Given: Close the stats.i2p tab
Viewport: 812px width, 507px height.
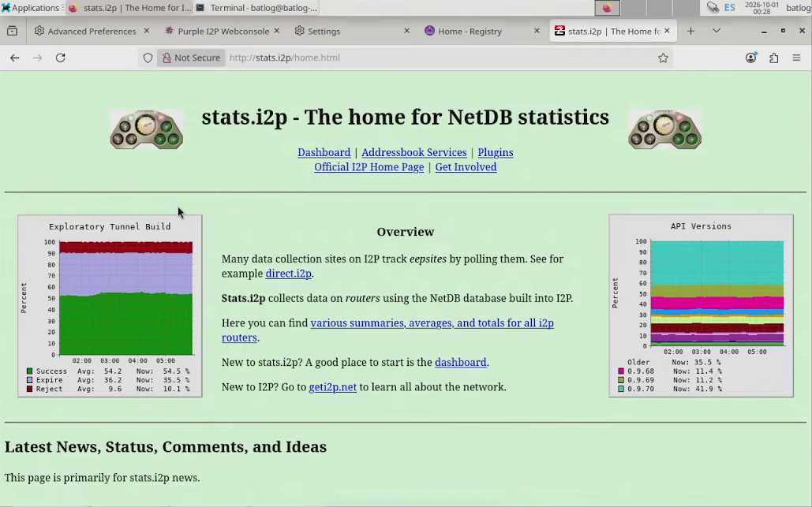Looking at the screenshot, I should point(667,31).
